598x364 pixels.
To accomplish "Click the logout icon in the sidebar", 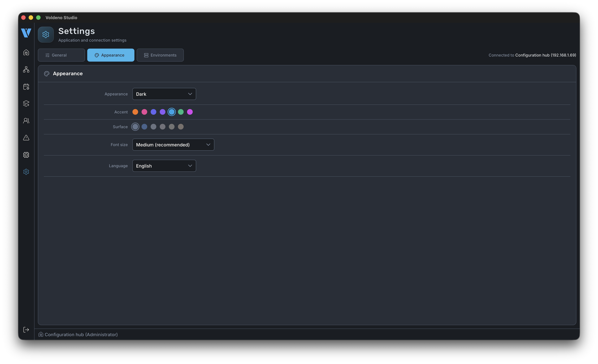I will coord(26,330).
